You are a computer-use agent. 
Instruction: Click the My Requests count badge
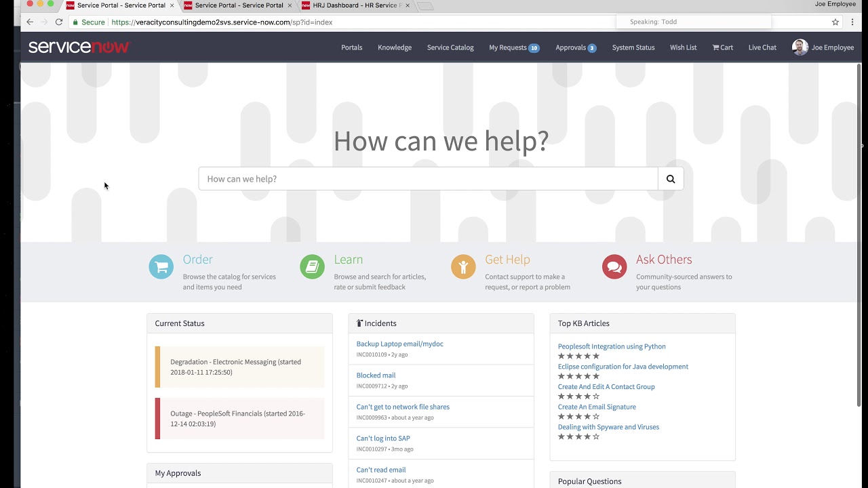(534, 48)
